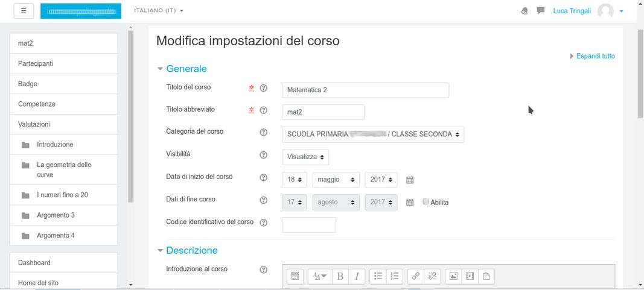Open the messages speech bubble icon
644x290 pixels.
point(540,11)
